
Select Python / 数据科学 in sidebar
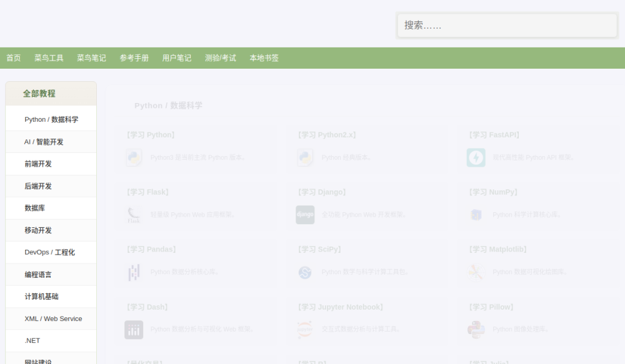(x=51, y=119)
